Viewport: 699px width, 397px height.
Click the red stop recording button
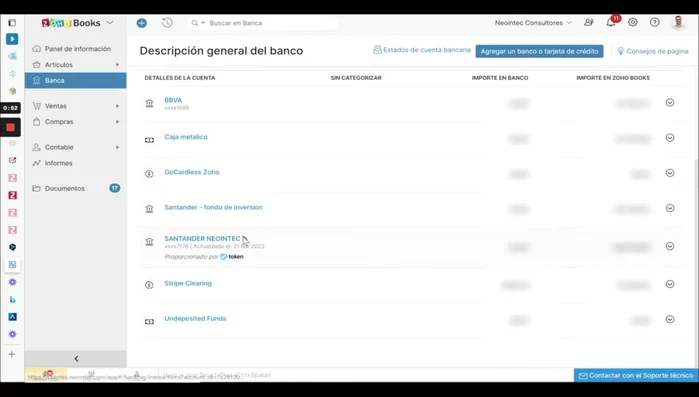11,128
